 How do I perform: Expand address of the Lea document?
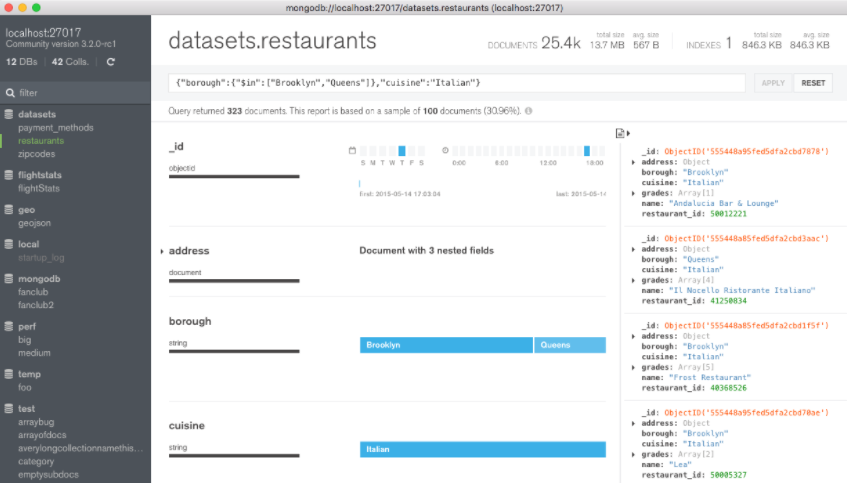coord(633,423)
